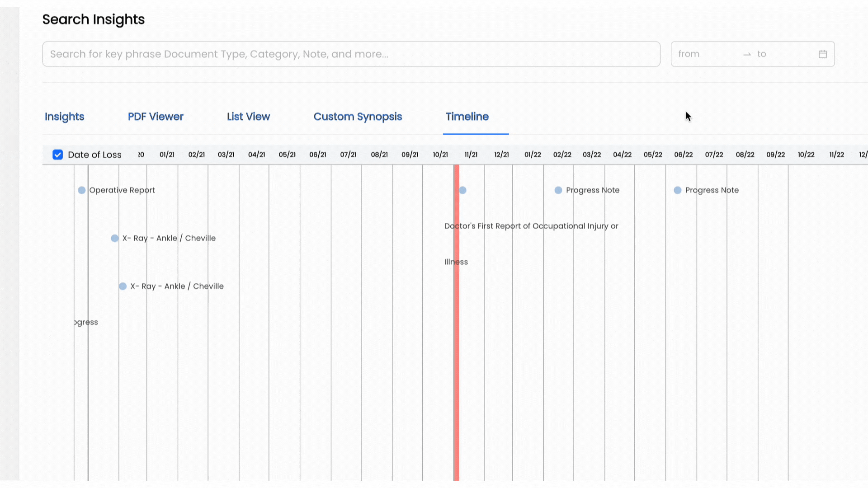The width and height of the screenshot is (868, 488).
Task: Switch to the Insights tab
Action: 64,117
